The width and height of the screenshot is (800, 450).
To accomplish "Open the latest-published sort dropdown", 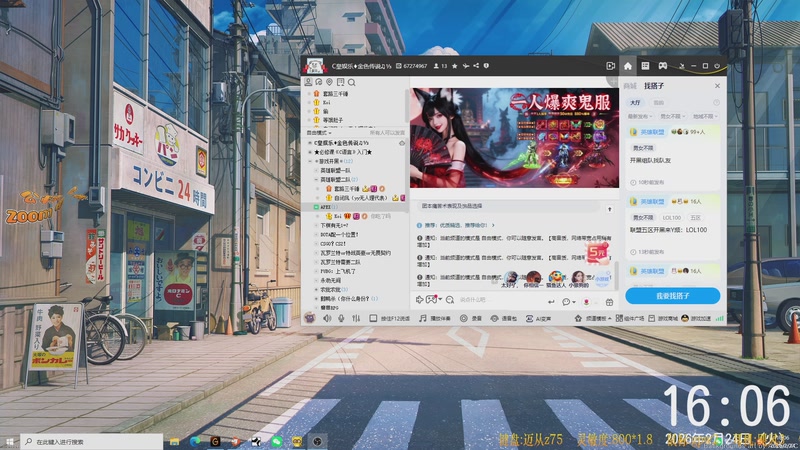I will click(639, 117).
